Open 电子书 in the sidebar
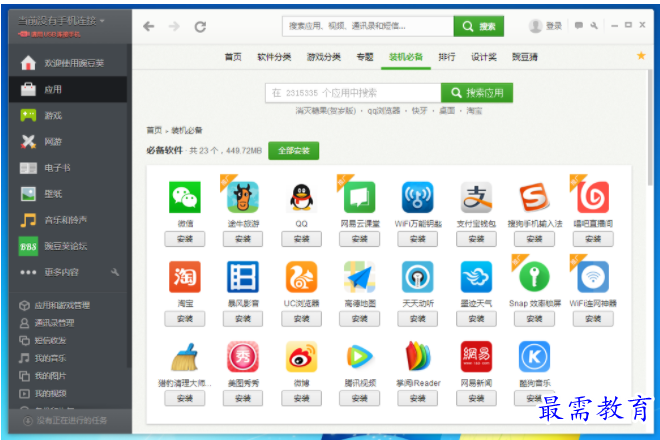This screenshot has width=660, height=440. point(68,168)
